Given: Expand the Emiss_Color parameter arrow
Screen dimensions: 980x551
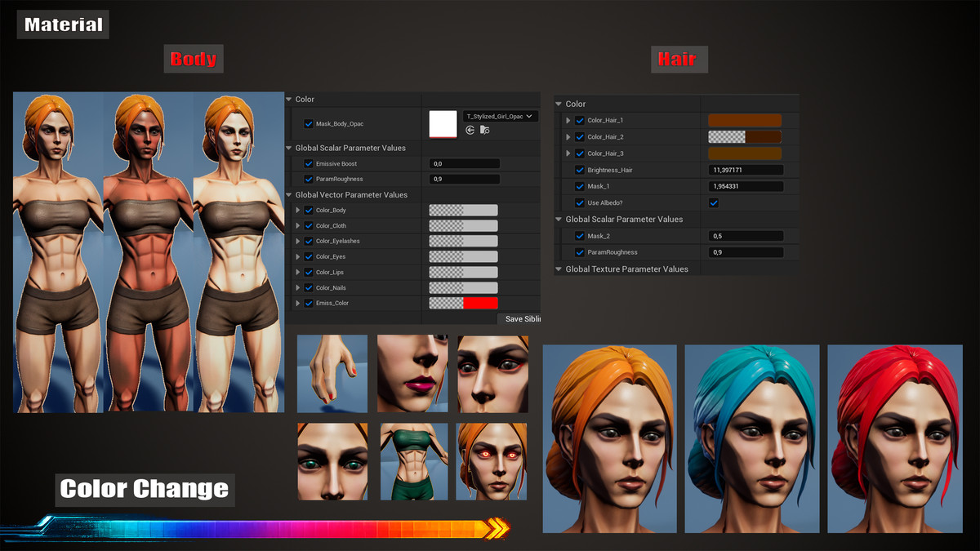Looking at the screenshot, I should click(x=298, y=304).
